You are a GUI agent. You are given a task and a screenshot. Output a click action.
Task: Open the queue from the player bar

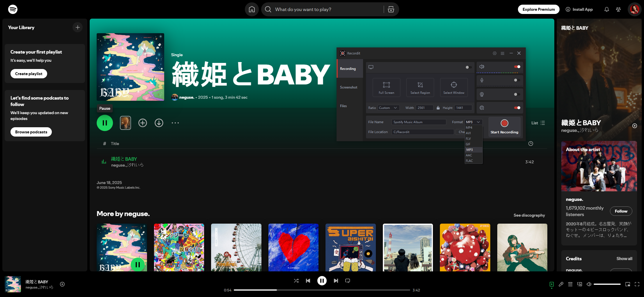570,284
